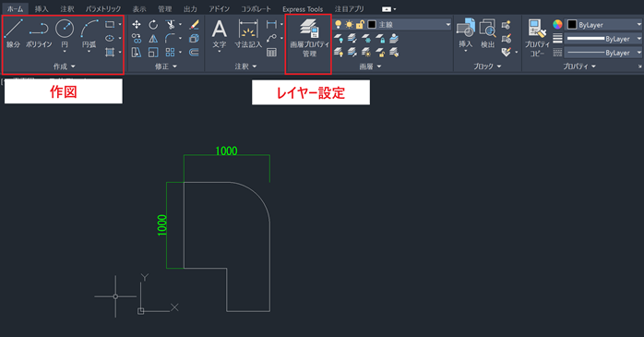Click the Insert block (挿入) button in Block panel
The image size is (644, 337).
[465, 33]
